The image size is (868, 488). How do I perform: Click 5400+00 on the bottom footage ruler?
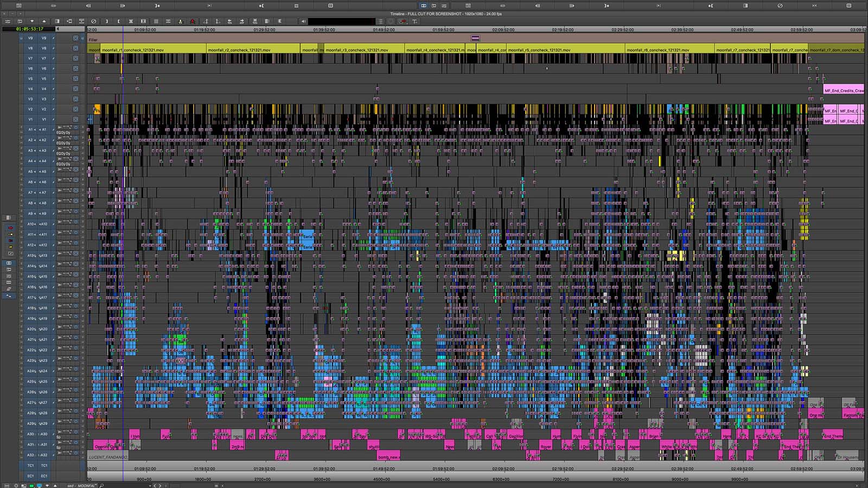(x=441, y=479)
